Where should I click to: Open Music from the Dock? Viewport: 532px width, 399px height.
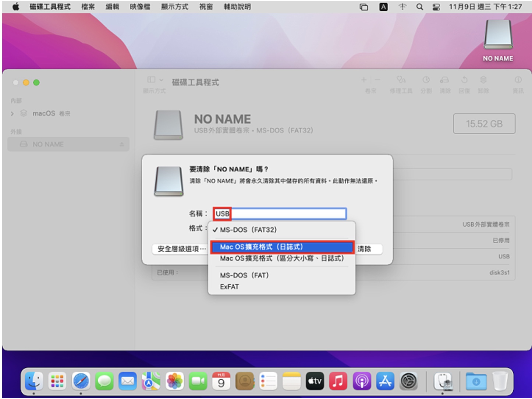pyautogui.click(x=338, y=381)
